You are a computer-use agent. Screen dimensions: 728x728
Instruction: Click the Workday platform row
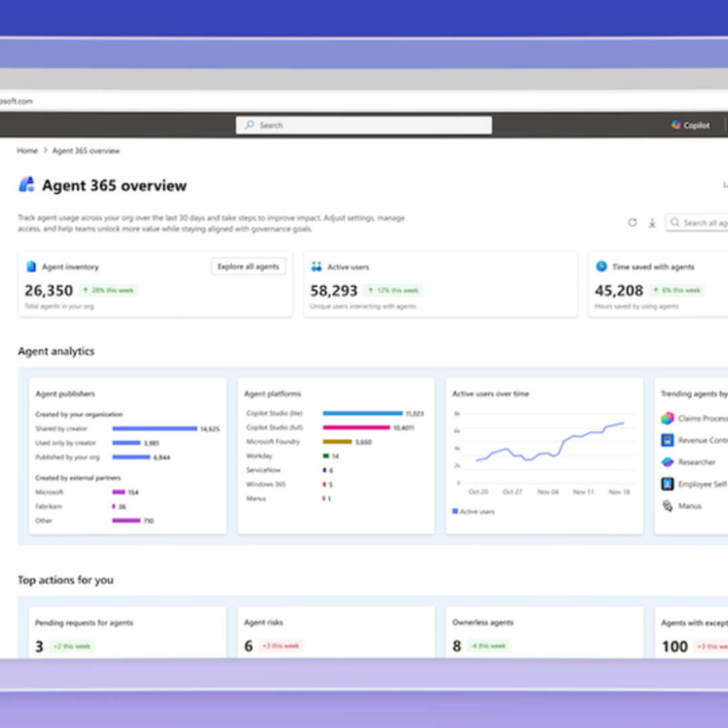click(293, 456)
